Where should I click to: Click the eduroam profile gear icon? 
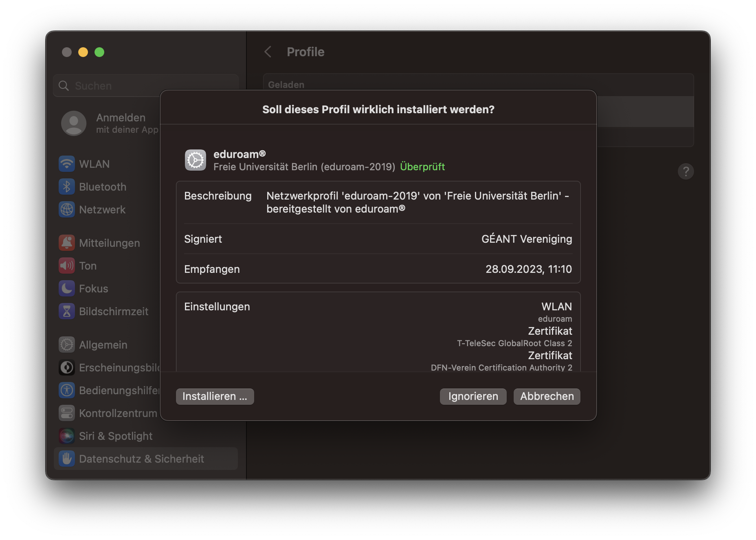pyautogui.click(x=196, y=160)
